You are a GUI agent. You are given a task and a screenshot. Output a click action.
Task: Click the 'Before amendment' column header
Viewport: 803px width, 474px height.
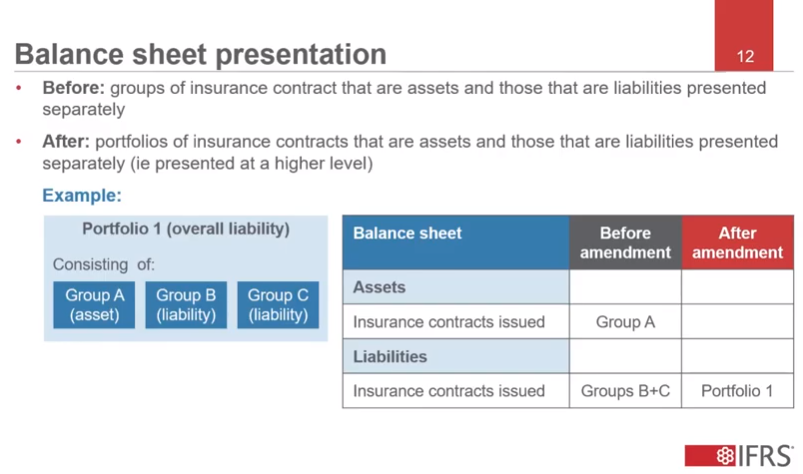(625, 242)
